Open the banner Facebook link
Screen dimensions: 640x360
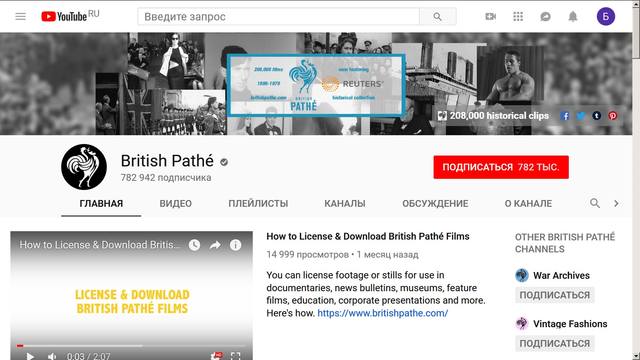coord(564,116)
